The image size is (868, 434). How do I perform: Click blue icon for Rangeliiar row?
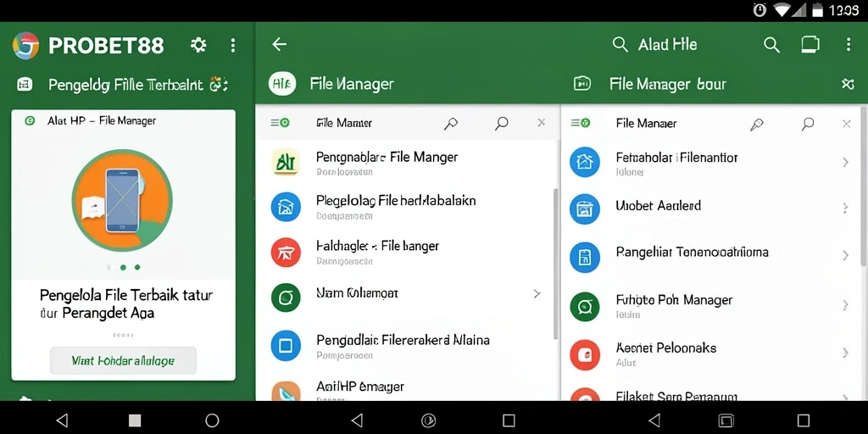[585, 257]
